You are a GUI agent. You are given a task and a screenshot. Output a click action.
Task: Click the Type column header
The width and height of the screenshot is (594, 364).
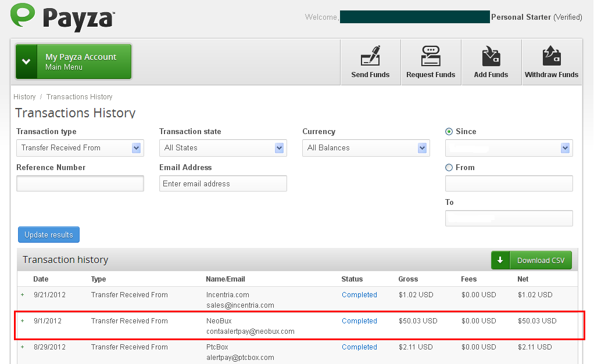coord(98,279)
